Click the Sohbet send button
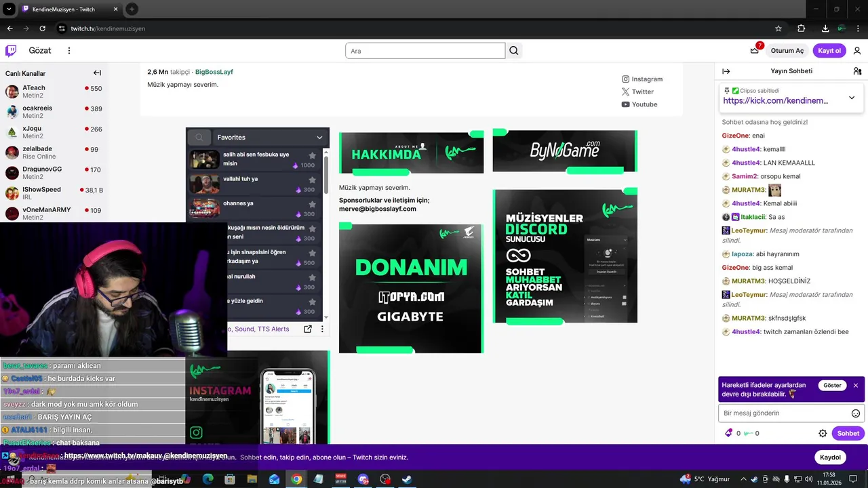868x488 pixels. pyautogui.click(x=848, y=433)
